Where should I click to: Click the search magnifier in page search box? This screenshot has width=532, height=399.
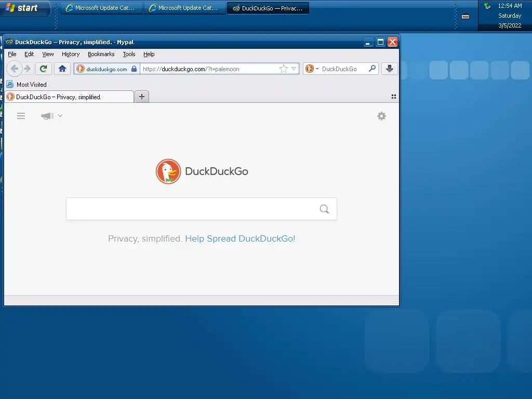coord(324,209)
